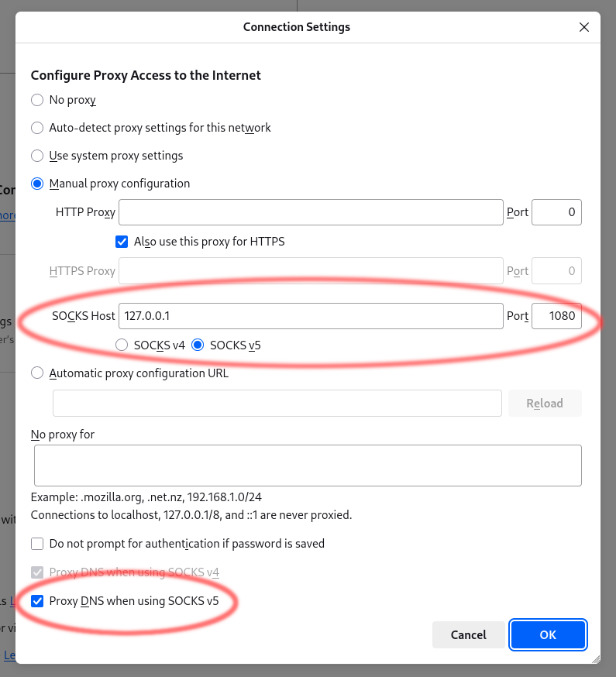Viewport: 616px width, 677px height.
Task: Select the No proxy radio button
Action: 36,100
